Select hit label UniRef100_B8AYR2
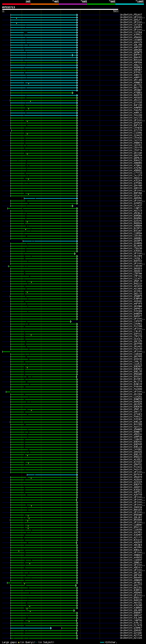Viewport: 146px width, 644px height. 131,58
